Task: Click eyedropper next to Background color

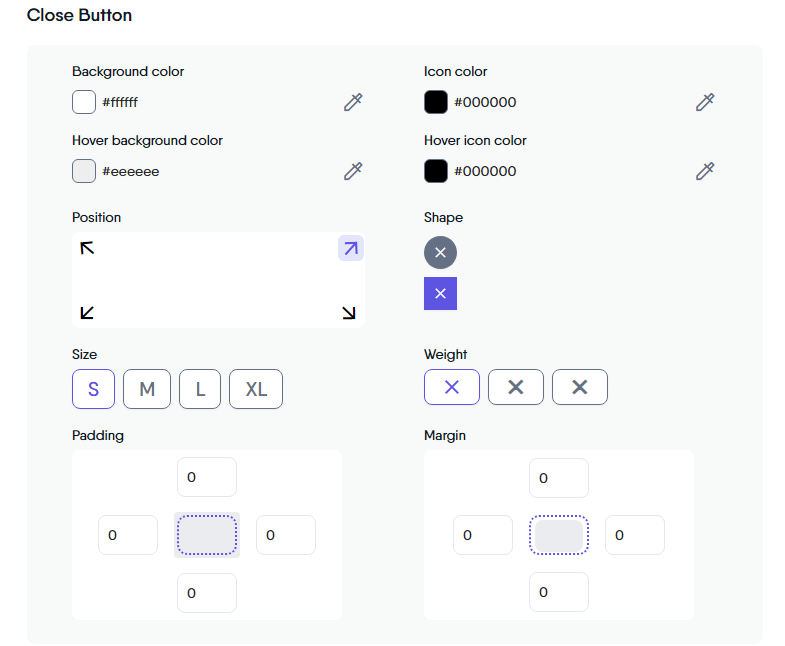Action: [x=353, y=102]
